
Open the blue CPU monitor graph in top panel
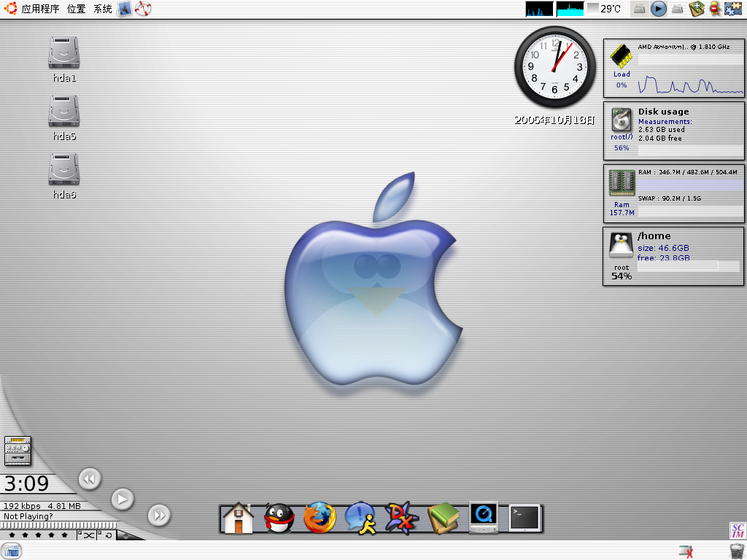540,9
